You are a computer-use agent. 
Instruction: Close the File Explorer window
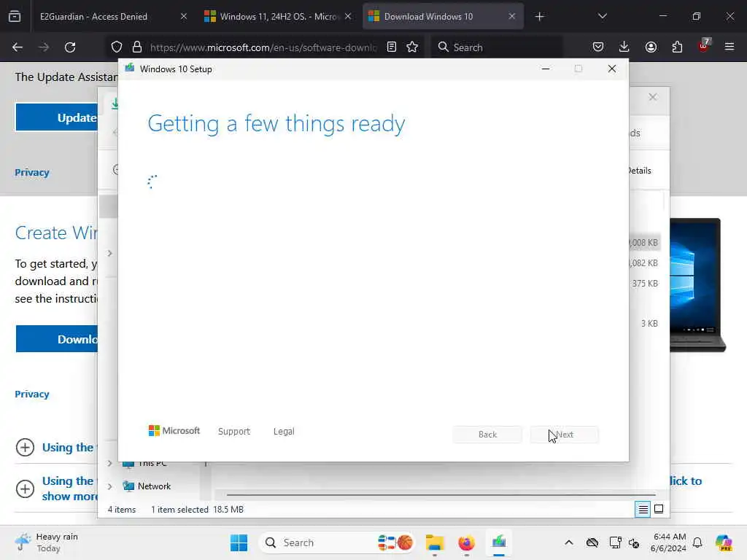(x=653, y=97)
